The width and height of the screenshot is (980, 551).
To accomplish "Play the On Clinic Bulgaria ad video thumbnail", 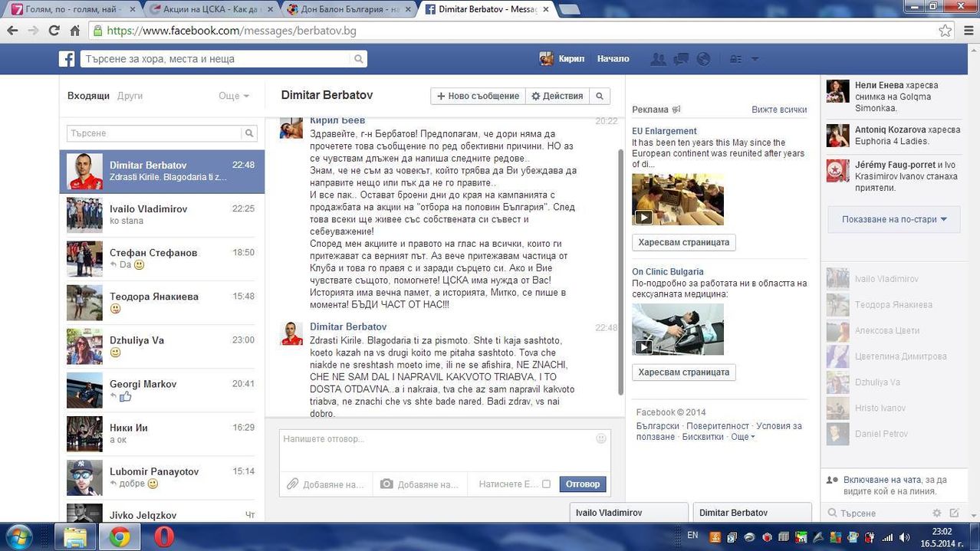I will point(677,330).
